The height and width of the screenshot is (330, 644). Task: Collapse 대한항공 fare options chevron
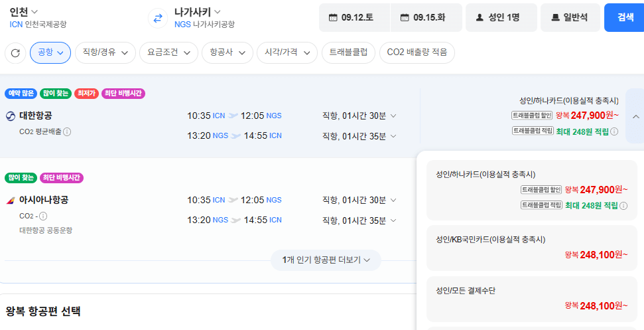634,116
